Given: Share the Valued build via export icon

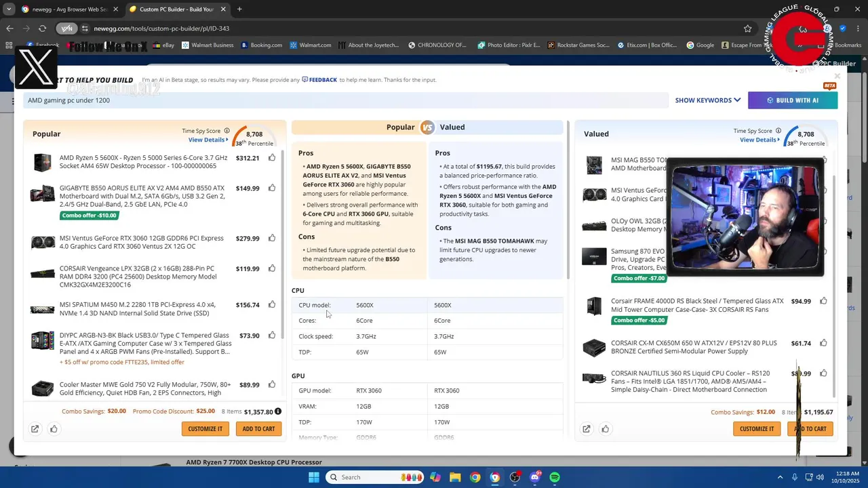Looking at the screenshot, I should point(586,428).
